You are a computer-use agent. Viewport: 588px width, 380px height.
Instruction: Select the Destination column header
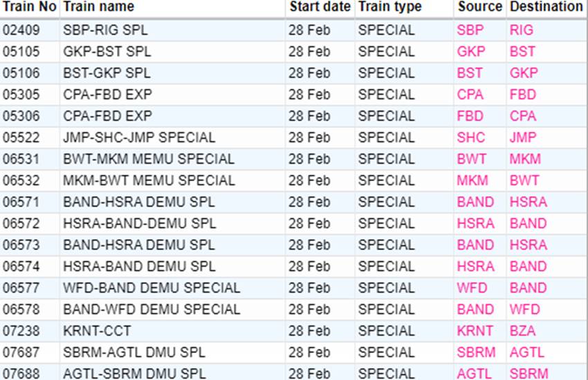point(546,6)
